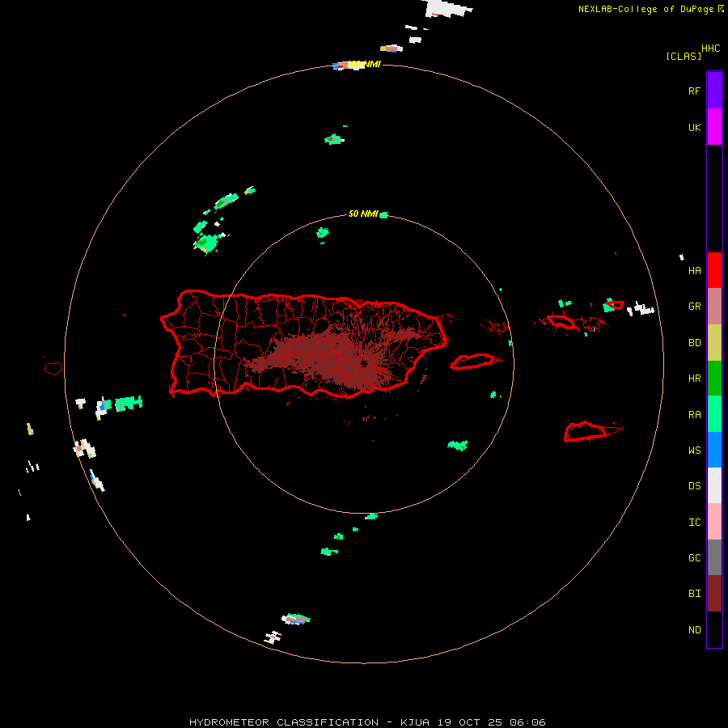Click the BI brown legend swatch
The width and height of the screenshot is (728, 728).
pos(714,594)
